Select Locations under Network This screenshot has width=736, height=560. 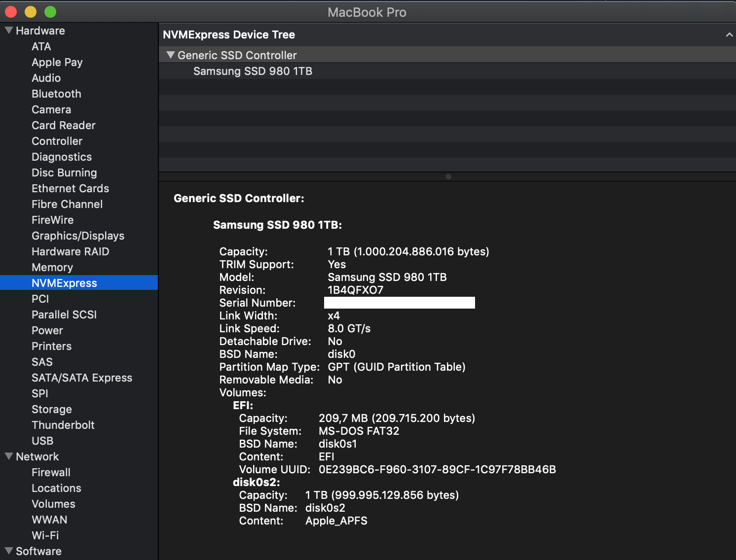(57, 488)
